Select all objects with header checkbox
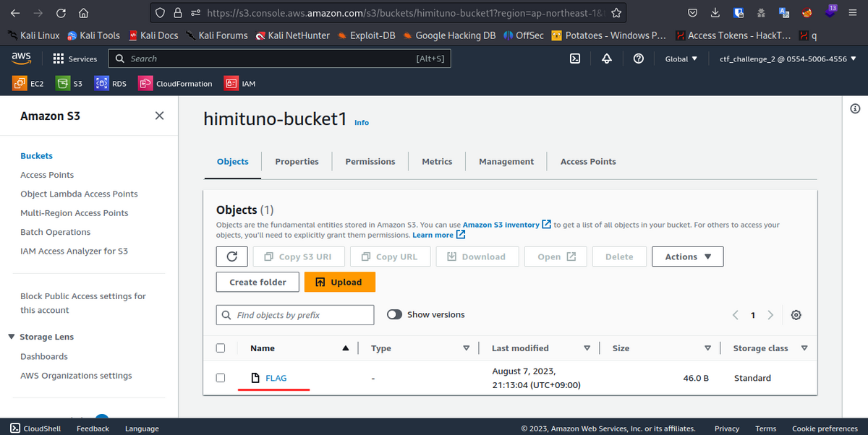Image resolution: width=868 pixels, height=435 pixels. click(221, 348)
